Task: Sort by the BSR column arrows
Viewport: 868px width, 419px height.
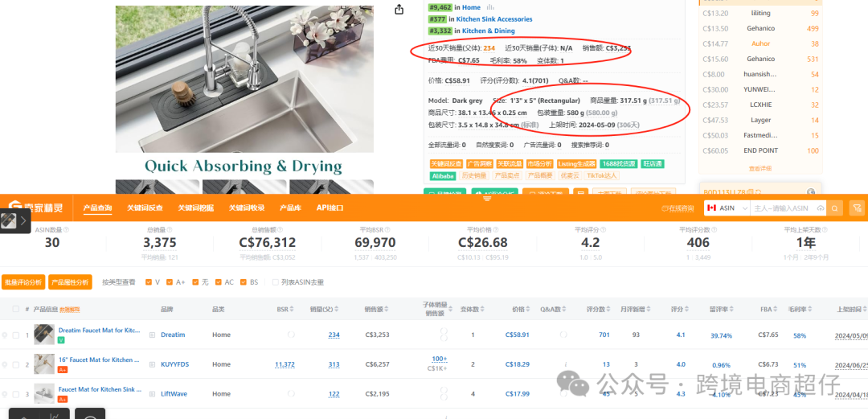Action: pos(292,310)
